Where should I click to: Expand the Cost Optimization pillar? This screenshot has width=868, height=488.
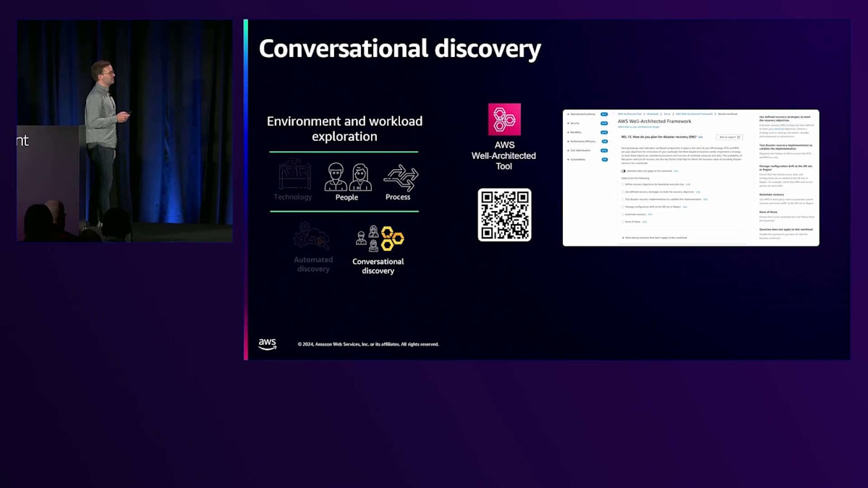(569, 150)
